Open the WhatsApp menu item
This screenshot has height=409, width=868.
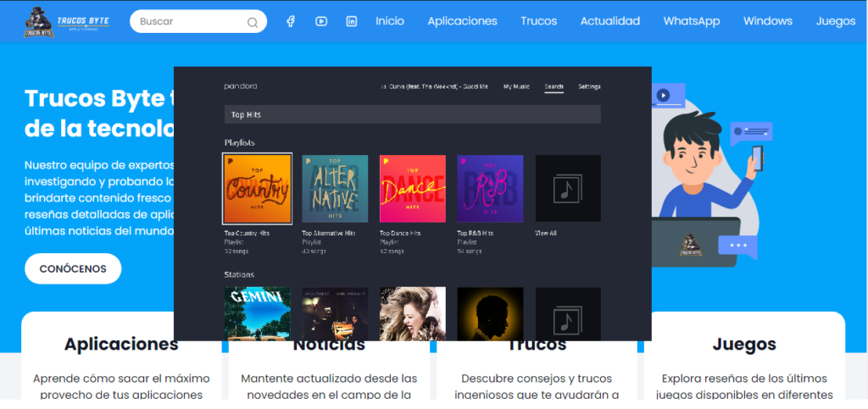[692, 21]
